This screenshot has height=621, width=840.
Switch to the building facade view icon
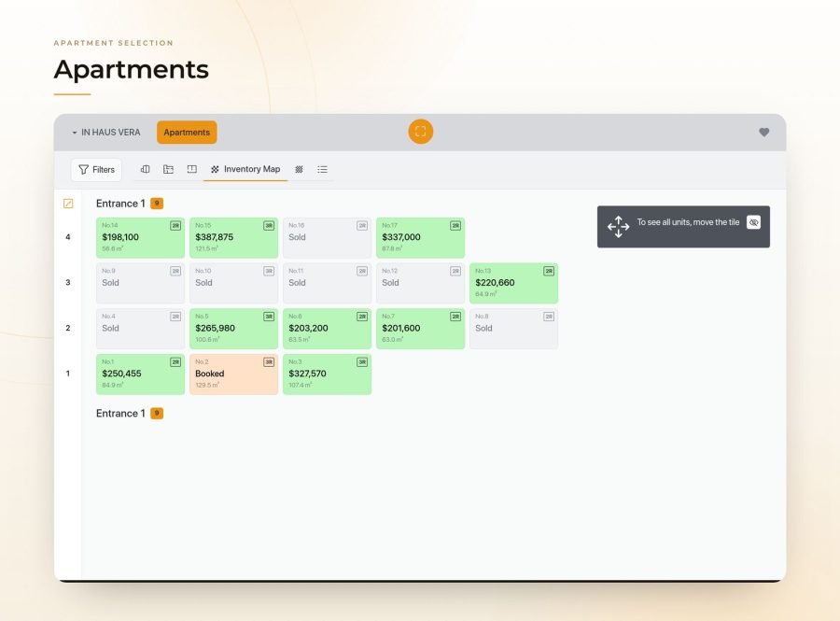tap(146, 169)
